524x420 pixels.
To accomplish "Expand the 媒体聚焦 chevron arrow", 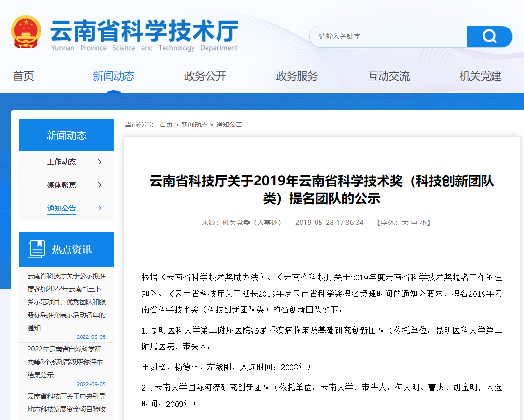I will point(99,185).
